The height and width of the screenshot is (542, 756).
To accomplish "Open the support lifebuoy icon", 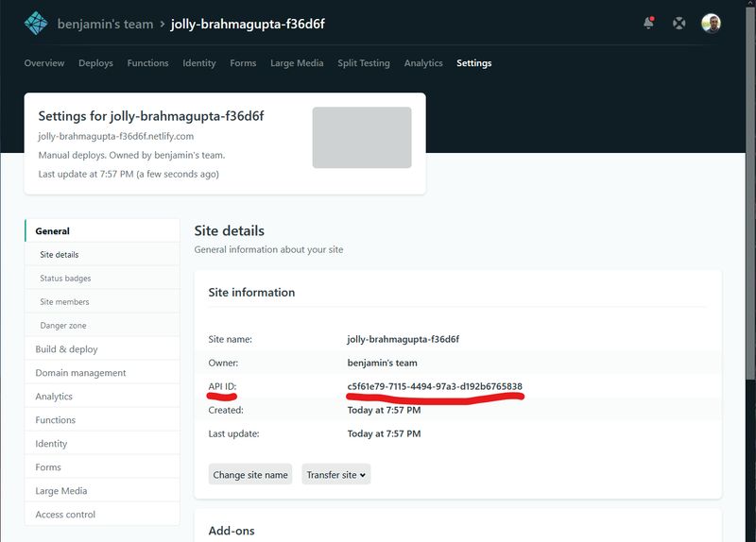I will (x=679, y=23).
